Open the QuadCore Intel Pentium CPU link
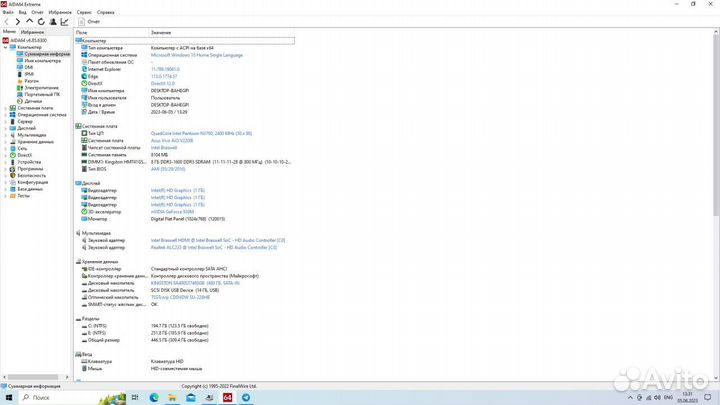720x405 pixels. click(201, 133)
